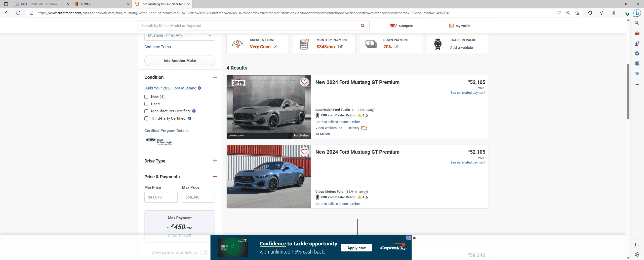Click the Max Price input field
644x260 pixels.
198,197
